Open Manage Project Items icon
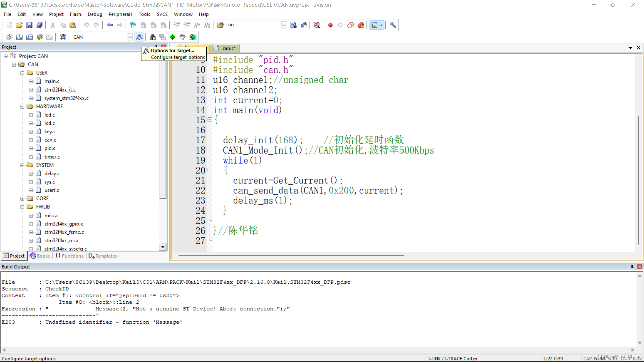 153,37
